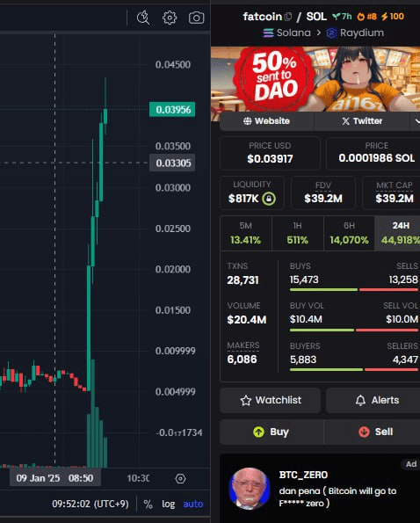Click the buy volume versus sell volume bar
The image size is (420, 523).
354,330
